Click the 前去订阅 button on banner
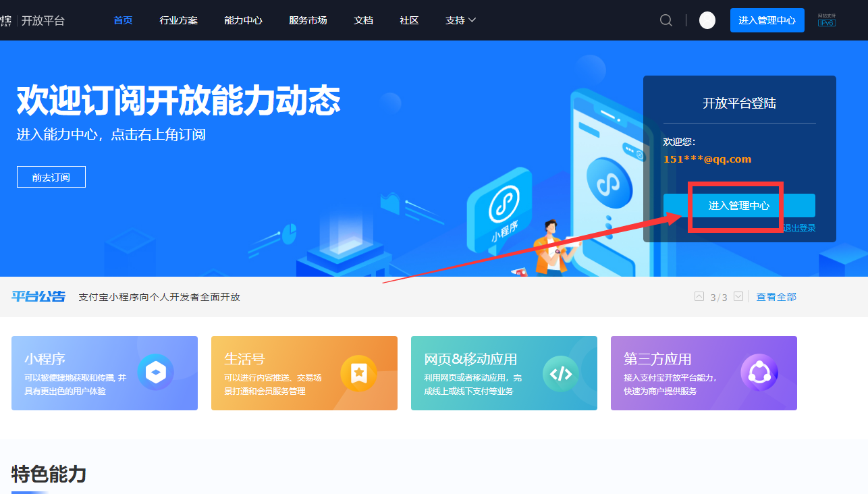The image size is (868, 494). pyautogui.click(x=51, y=177)
